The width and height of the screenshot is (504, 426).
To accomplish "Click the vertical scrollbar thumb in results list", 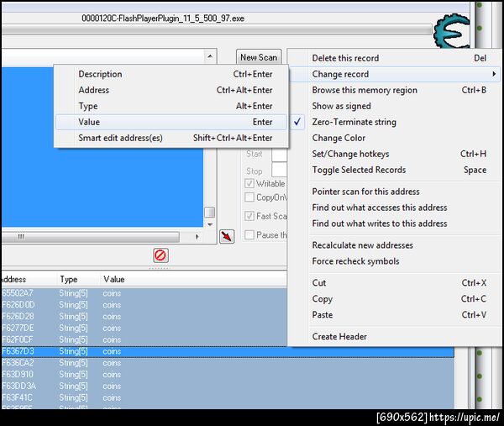I will pyautogui.click(x=210, y=212).
